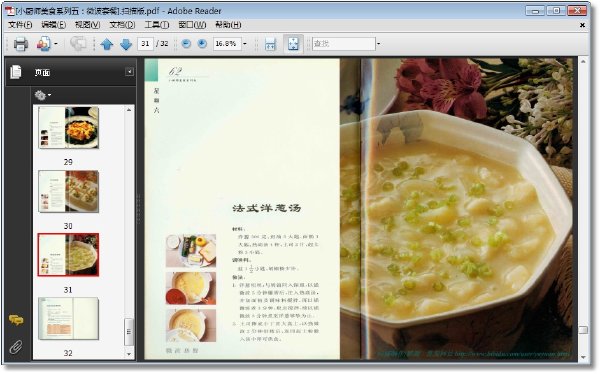Click the page label 32 under thumbnail

click(x=68, y=353)
